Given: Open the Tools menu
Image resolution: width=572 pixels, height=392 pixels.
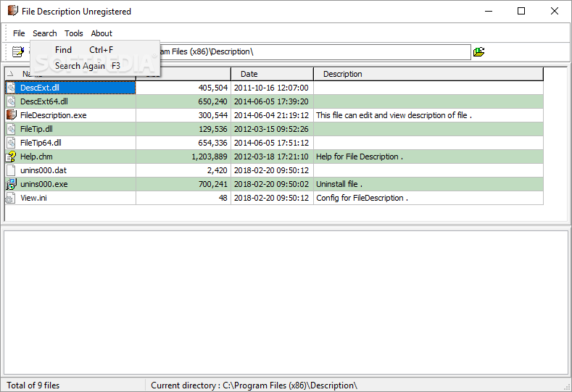Looking at the screenshot, I should tap(74, 33).
